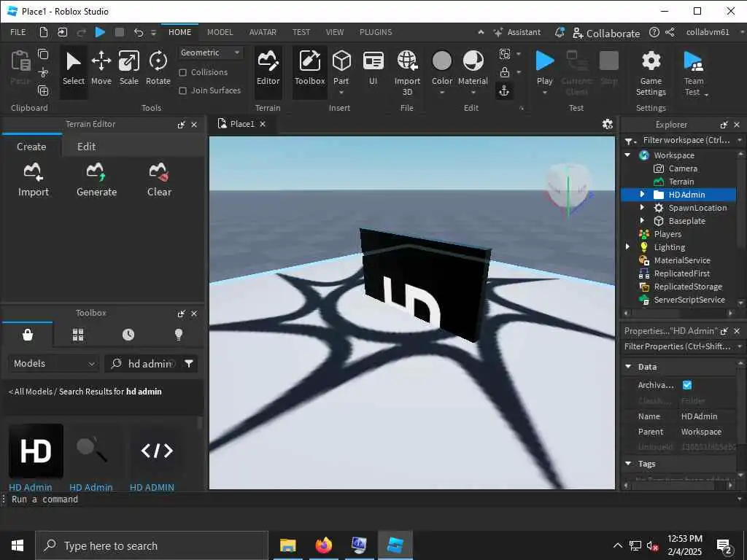Switch to the VIEW ribbon tab

[334, 32]
